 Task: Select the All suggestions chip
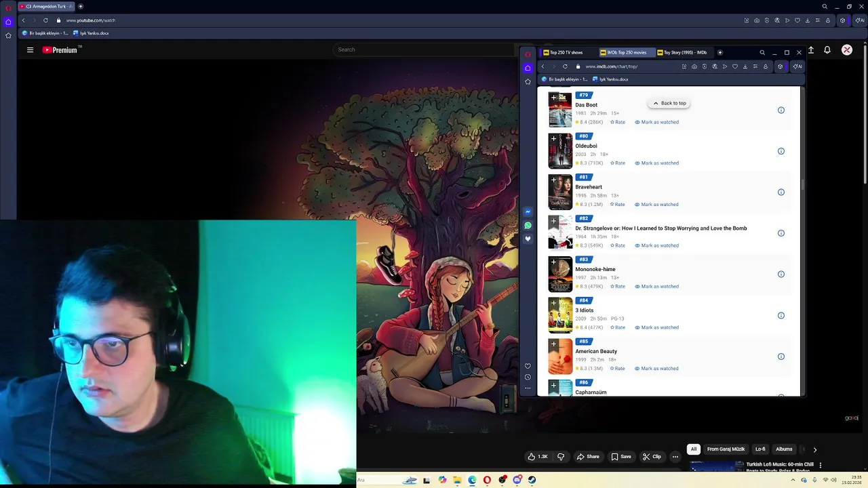click(693, 449)
